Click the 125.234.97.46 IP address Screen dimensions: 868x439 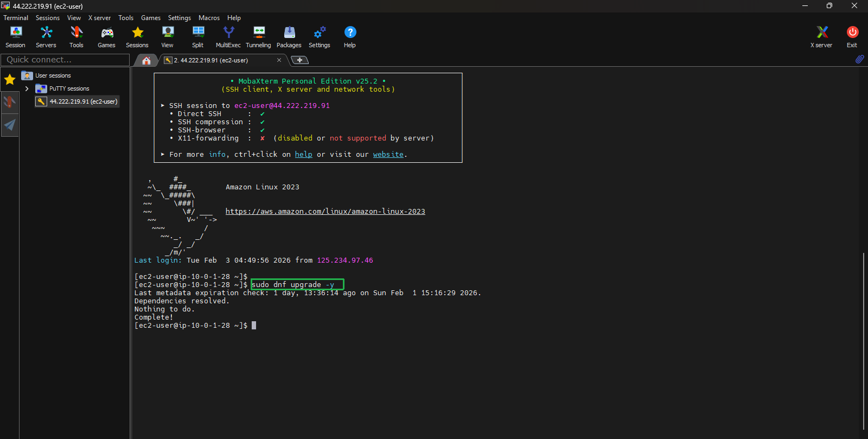pos(345,260)
